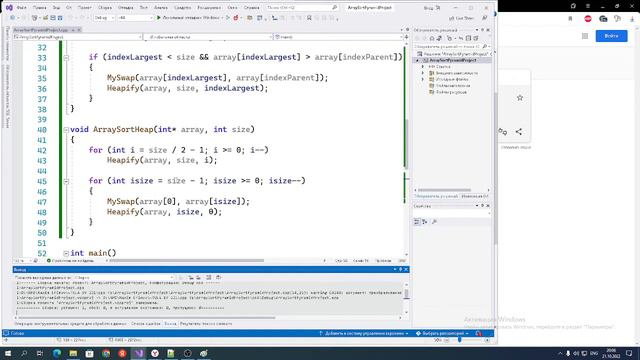Click the notifications bell in status bar
Viewport: 640px width, 360px height.
pos(479,333)
